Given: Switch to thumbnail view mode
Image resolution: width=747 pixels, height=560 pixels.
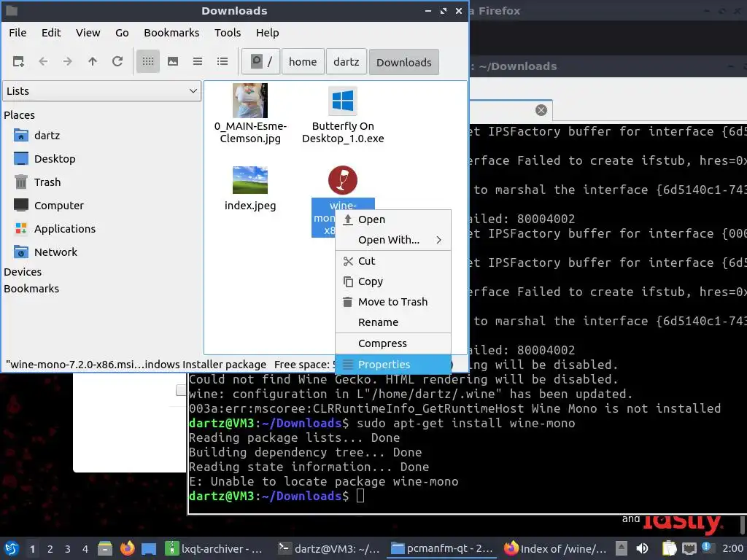Looking at the screenshot, I should click(173, 61).
